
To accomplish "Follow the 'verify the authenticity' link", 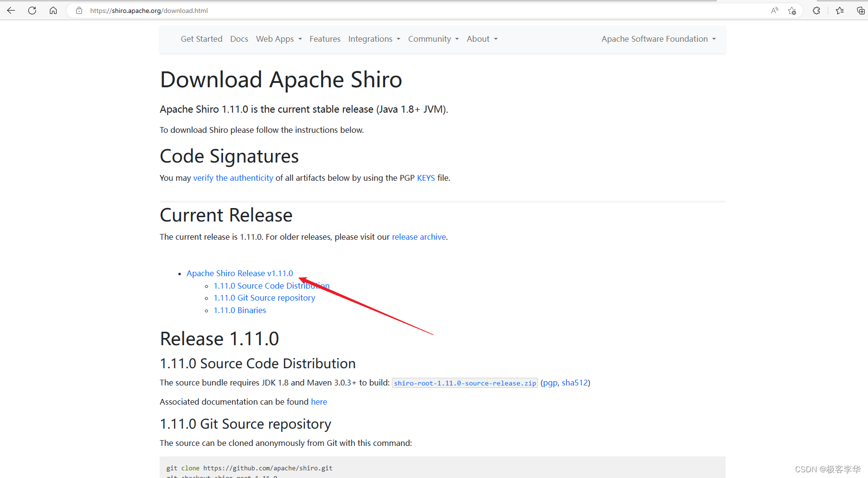I will pos(233,178).
